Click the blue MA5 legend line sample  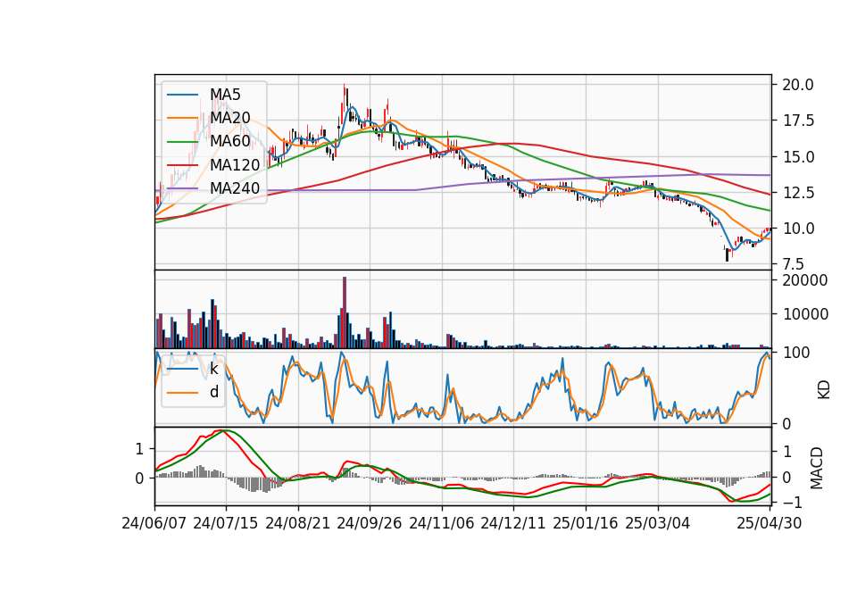click(182, 95)
